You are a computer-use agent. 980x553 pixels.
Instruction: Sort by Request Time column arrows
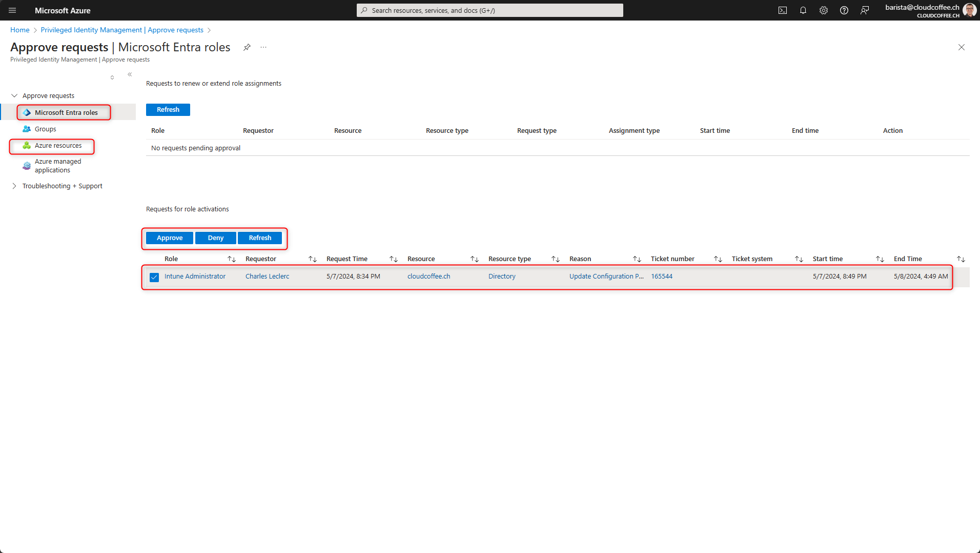(x=394, y=259)
